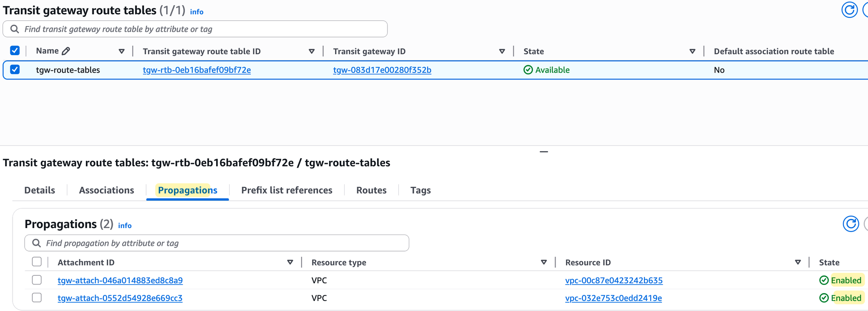Open the info link next to route tables heading
Image resolution: width=868 pixels, height=311 pixels.
(197, 12)
